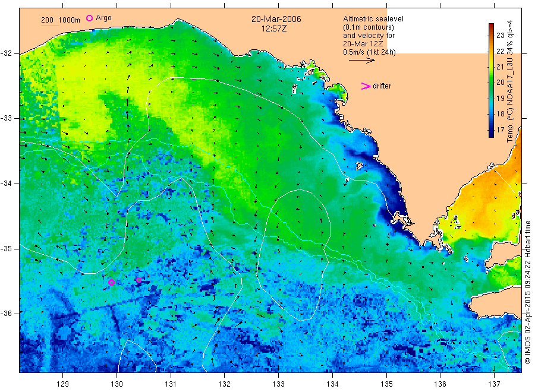The image size is (535, 392).
Task: Click the cyan 200m contour legend line
Action: pyautogui.click(x=50, y=26)
